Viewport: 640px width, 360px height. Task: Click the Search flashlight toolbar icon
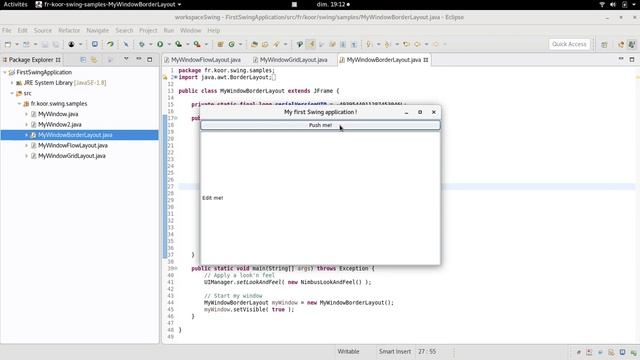(x=276, y=44)
